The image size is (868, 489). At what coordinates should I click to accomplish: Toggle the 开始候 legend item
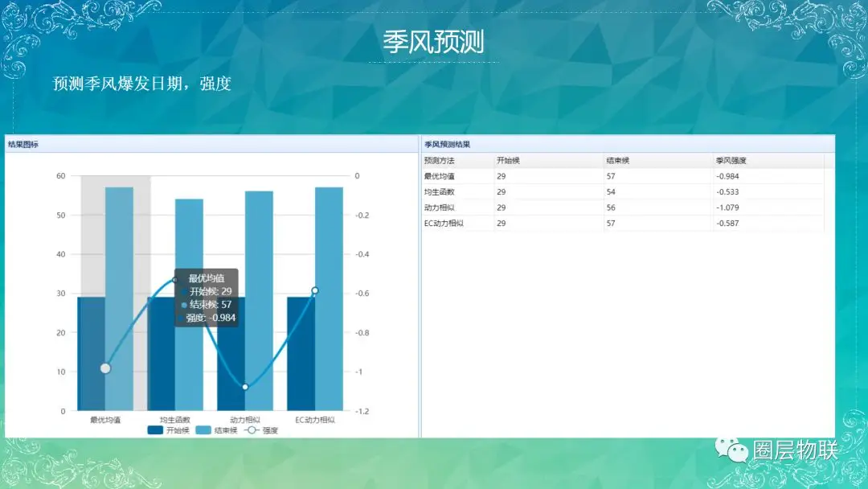169,430
